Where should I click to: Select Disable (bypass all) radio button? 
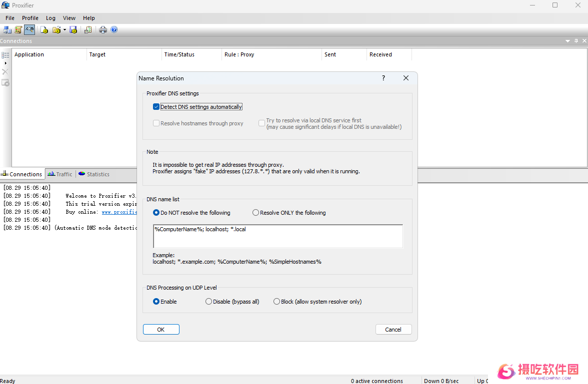[x=209, y=302]
